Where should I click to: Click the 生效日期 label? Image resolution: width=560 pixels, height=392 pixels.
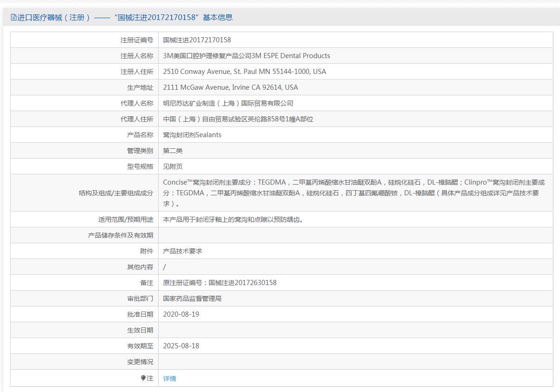point(140,330)
